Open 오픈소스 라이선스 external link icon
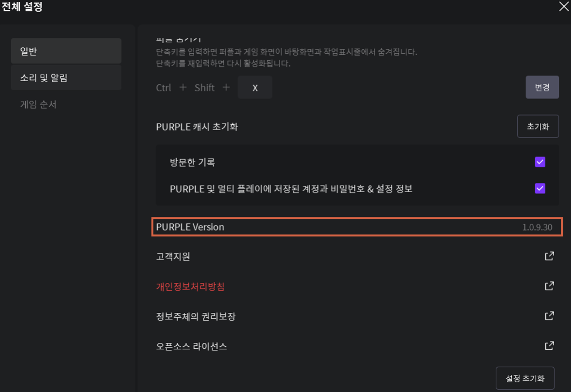Image resolution: width=571 pixels, height=392 pixels. point(549,346)
